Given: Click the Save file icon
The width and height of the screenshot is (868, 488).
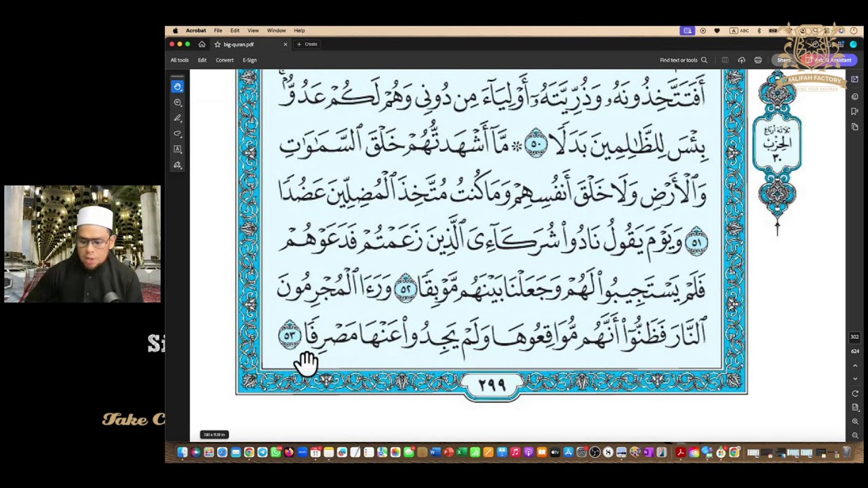Looking at the screenshot, I should [725, 60].
